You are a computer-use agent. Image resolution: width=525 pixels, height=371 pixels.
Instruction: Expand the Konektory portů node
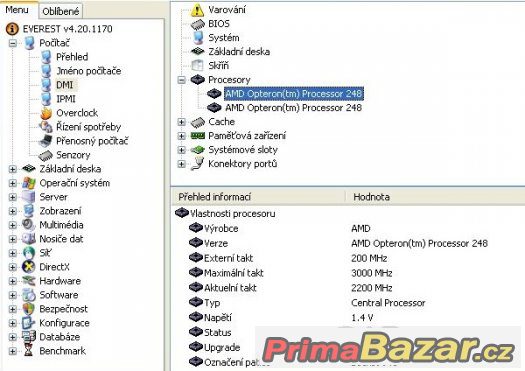tap(181, 164)
